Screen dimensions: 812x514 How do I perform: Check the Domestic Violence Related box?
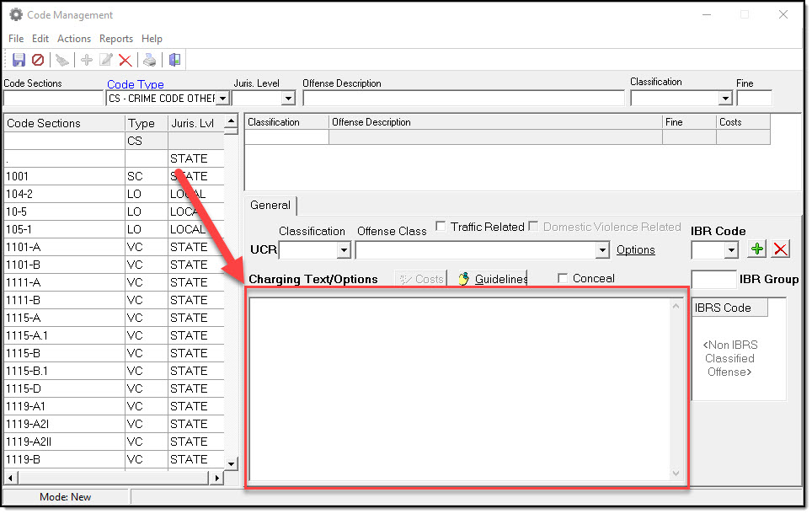pos(533,227)
